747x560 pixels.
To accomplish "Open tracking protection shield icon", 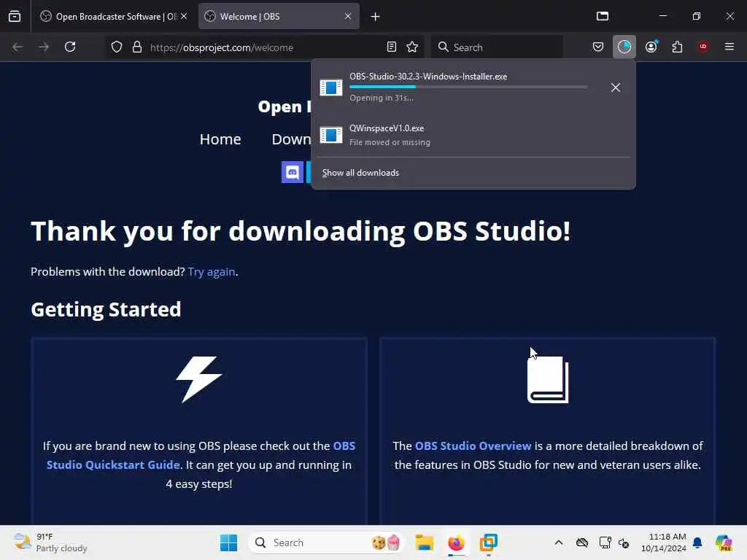I will [117, 47].
